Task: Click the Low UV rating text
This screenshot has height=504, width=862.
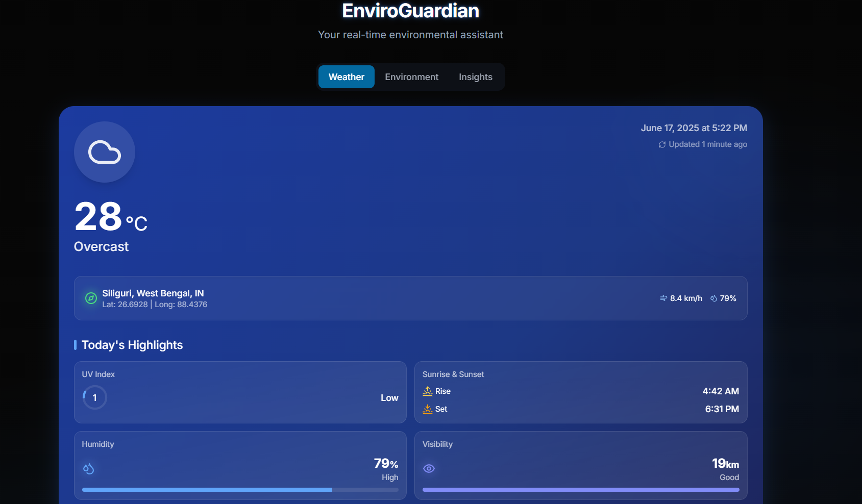Action: click(389, 398)
